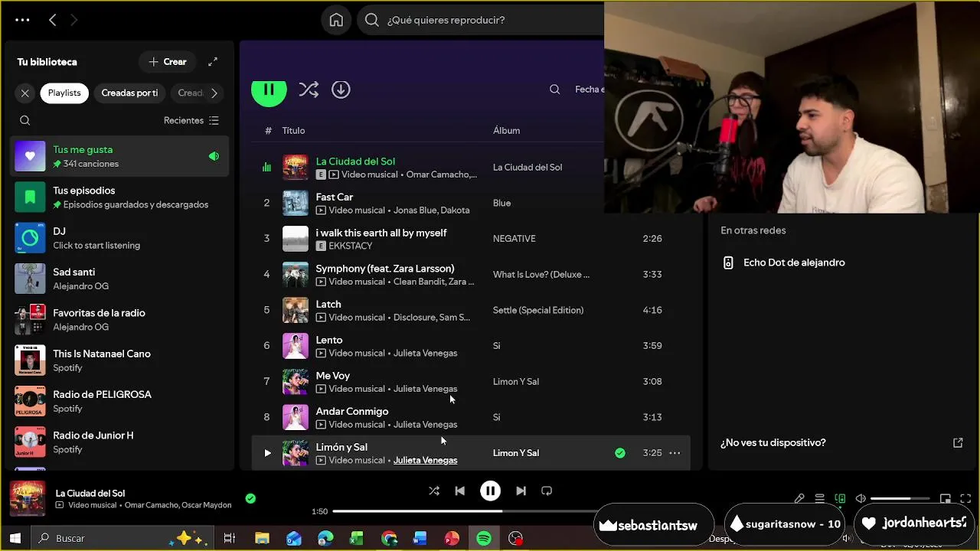The width and height of the screenshot is (980, 551).
Task: Go back with the left arrow
Action: click(52, 20)
